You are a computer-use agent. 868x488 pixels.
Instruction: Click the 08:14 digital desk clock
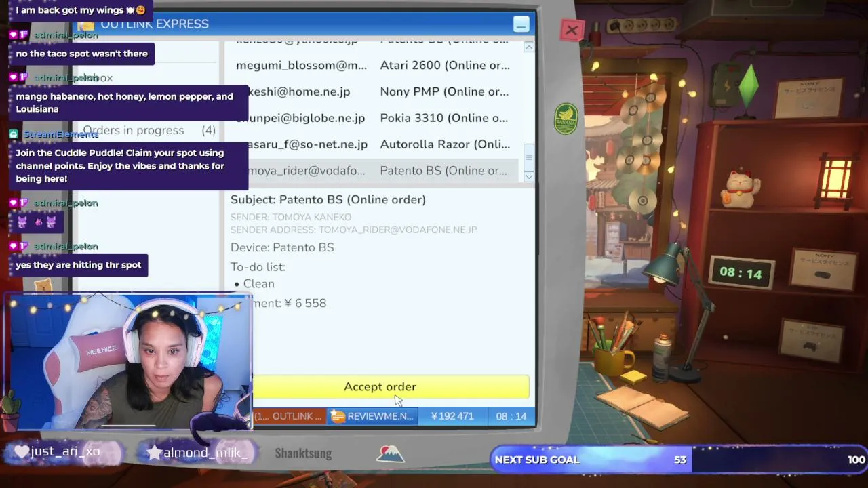coord(741,273)
